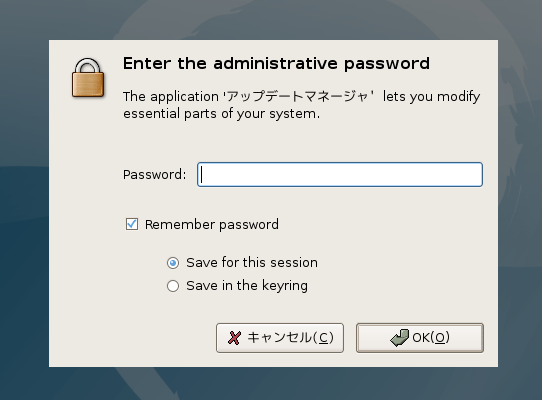Click the right end of password field

click(475, 175)
